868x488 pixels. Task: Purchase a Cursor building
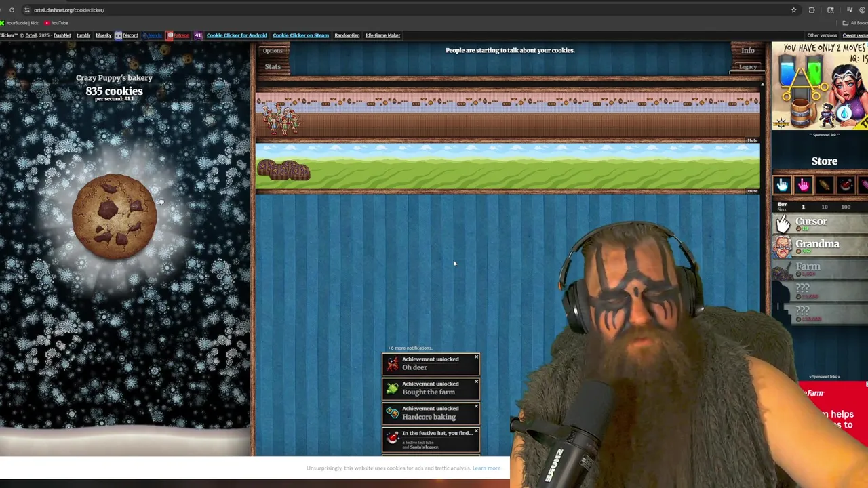pyautogui.click(x=820, y=223)
